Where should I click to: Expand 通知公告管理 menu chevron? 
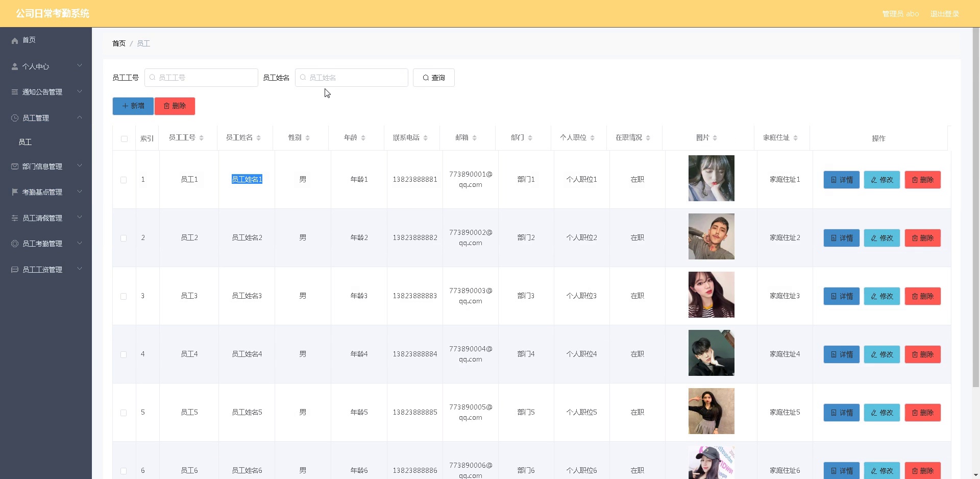click(x=80, y=91)
